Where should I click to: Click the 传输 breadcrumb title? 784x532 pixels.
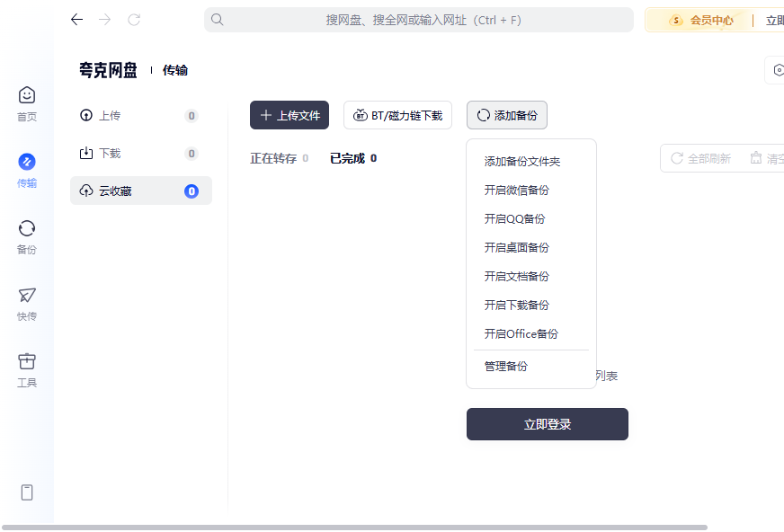tap(175, 70)
